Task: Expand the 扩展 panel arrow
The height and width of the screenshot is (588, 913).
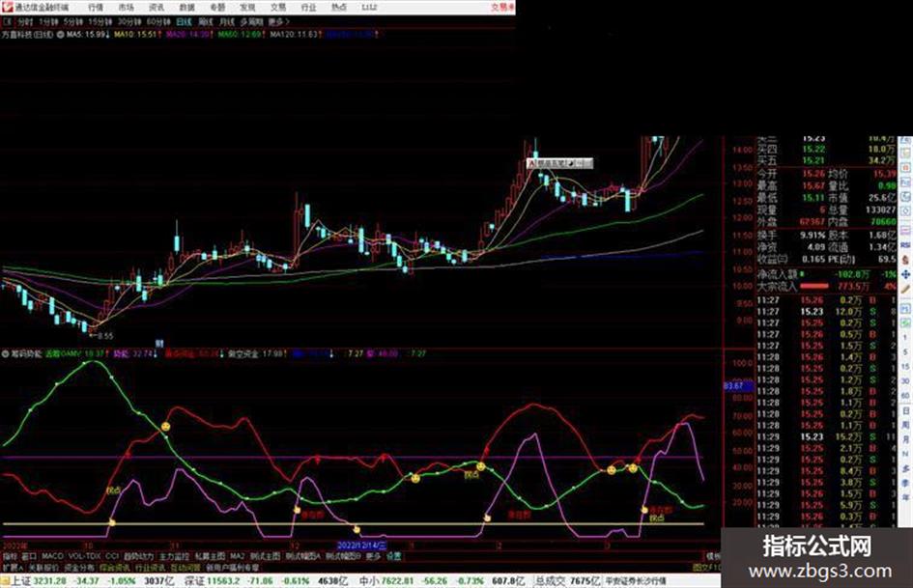Action: [13, 567]
